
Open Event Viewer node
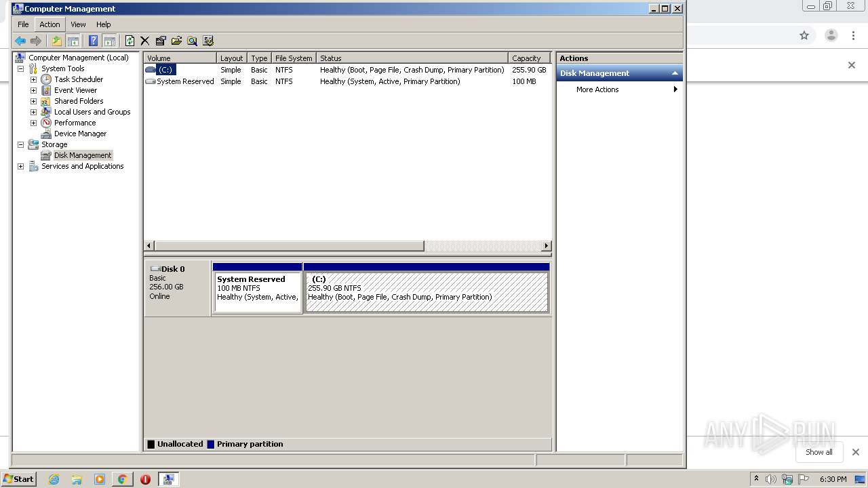[75, 90]
